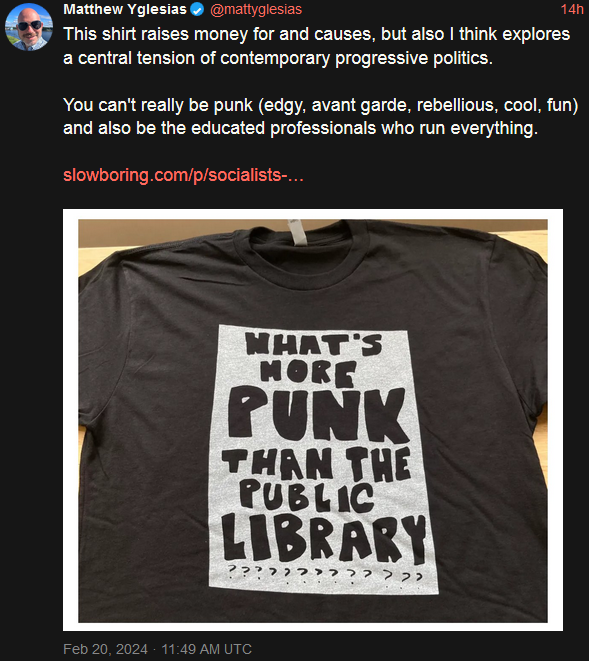Select the paragraph starting 'This shirt raises money'
The image size is (589, 661).
pyautogui.click(x=317, y=46)
